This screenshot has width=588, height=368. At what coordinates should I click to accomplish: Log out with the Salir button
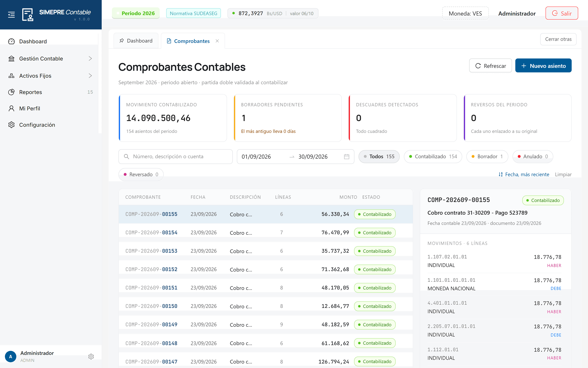tap(561, 13)
